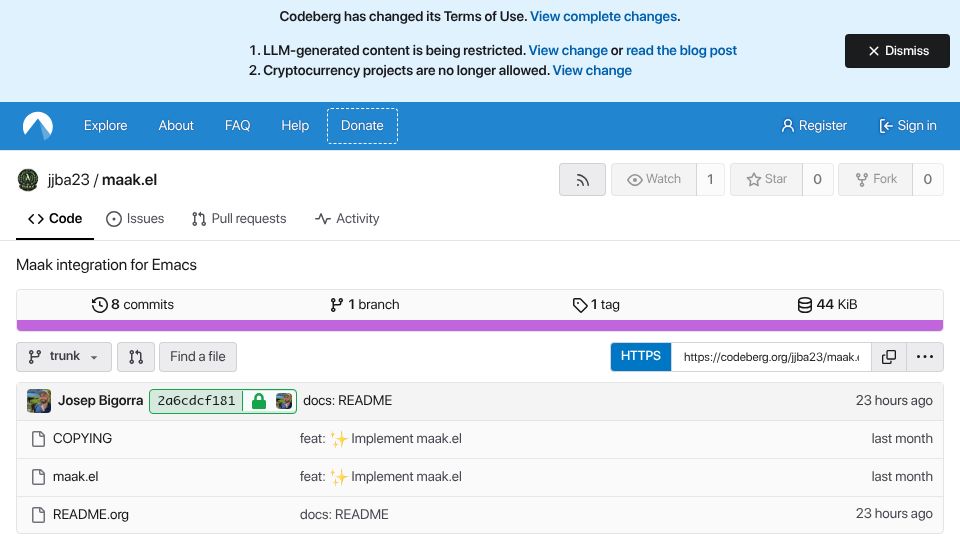Switch to the Issues tab
Viewport: 960px width, 540px height.
click(x=135, y=219)
